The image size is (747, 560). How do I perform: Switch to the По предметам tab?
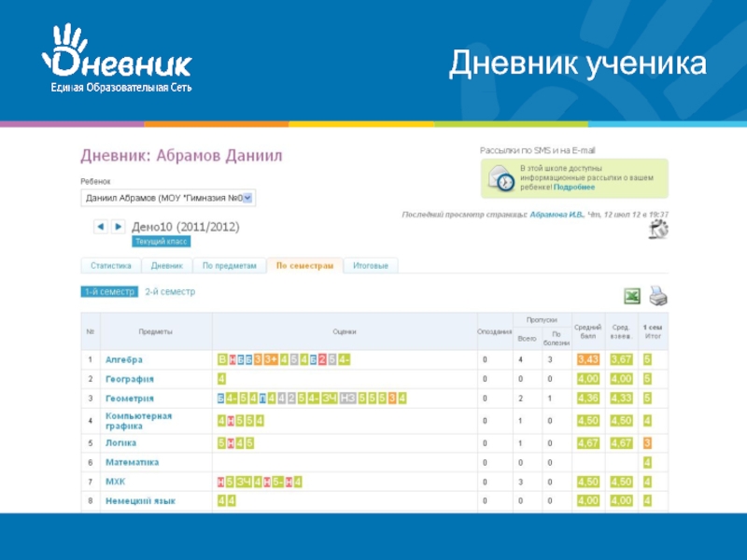230,266
